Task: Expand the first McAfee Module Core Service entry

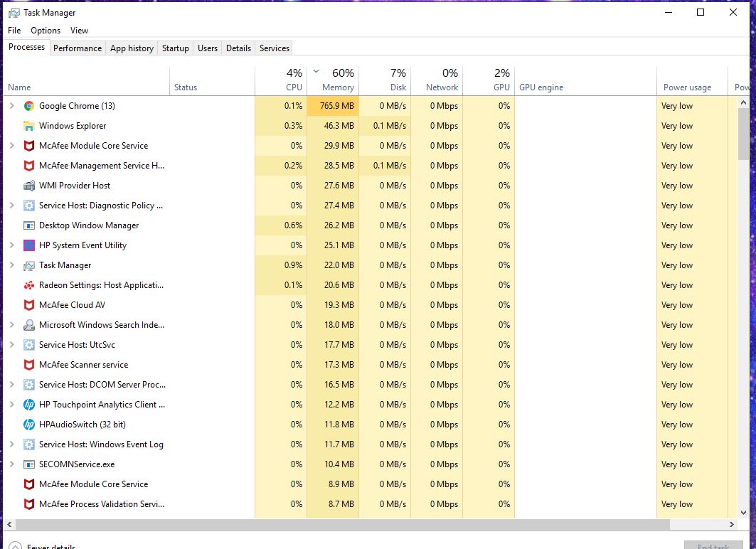Action: tap(12, 146)
